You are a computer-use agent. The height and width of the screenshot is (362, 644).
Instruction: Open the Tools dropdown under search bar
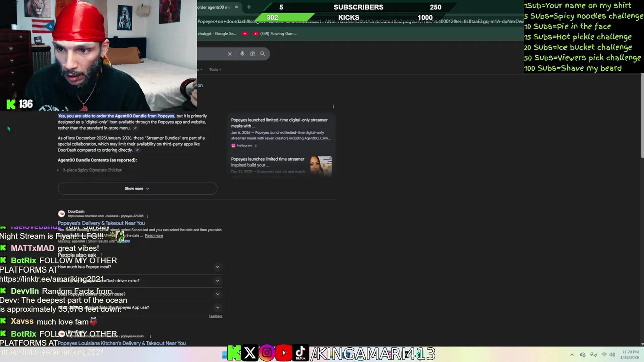tap(215, 70)
